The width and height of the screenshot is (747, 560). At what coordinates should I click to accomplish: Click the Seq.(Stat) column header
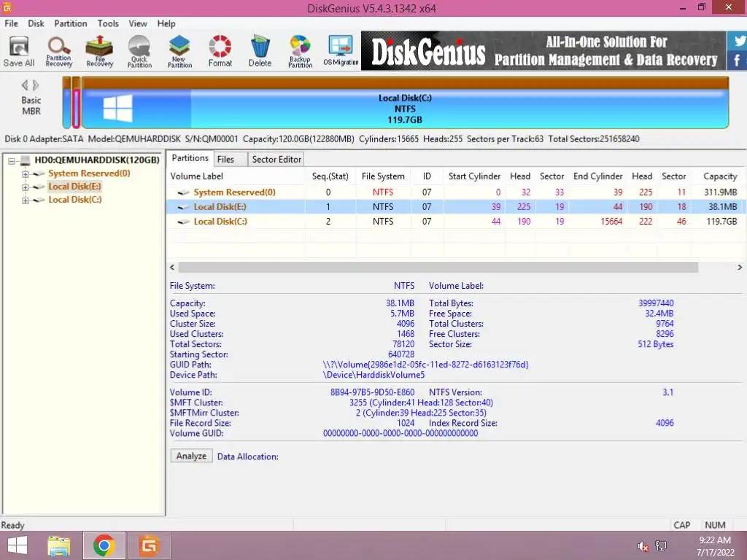(x=330, y=176)
